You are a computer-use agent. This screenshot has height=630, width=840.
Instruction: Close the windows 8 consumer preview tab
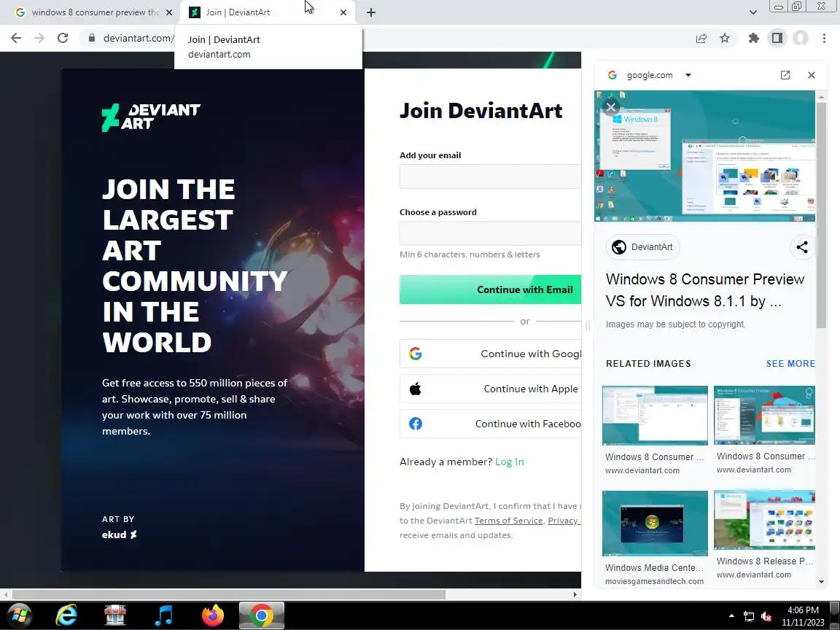(x=168, y=12)
